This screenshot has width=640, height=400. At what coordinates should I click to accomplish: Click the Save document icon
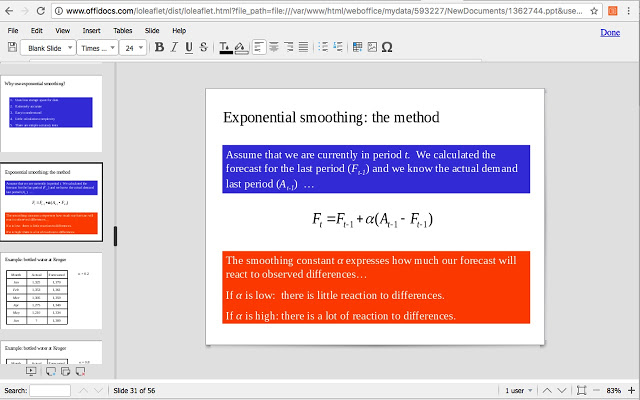(x=12, y=47)
